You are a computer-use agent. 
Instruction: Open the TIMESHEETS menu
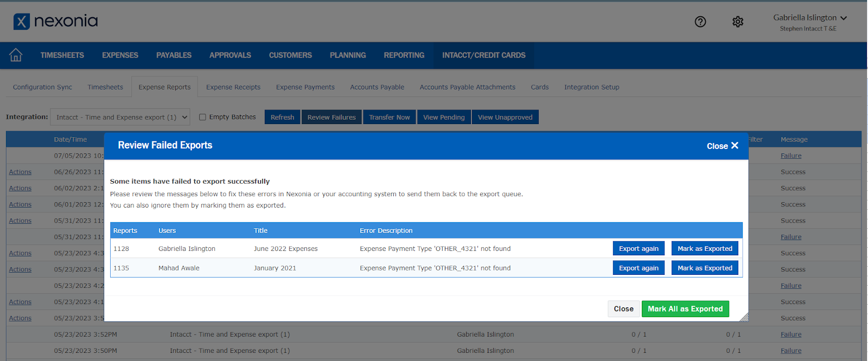(x=62, y=55)
